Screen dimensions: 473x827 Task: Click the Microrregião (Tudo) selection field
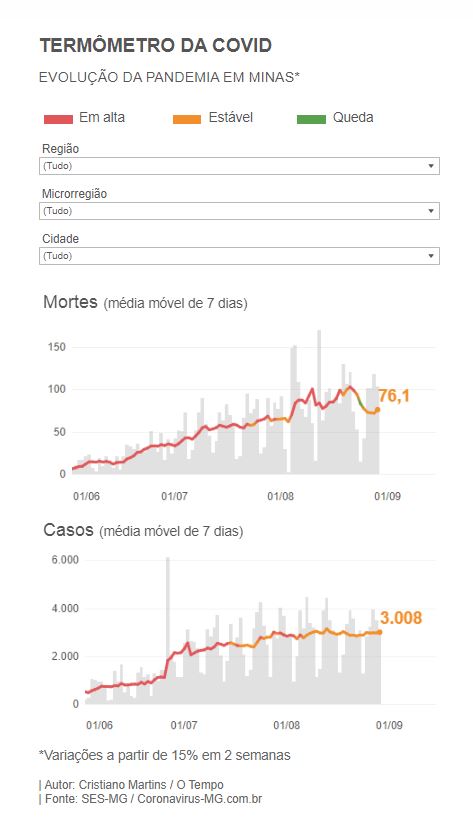click(239, 211)
